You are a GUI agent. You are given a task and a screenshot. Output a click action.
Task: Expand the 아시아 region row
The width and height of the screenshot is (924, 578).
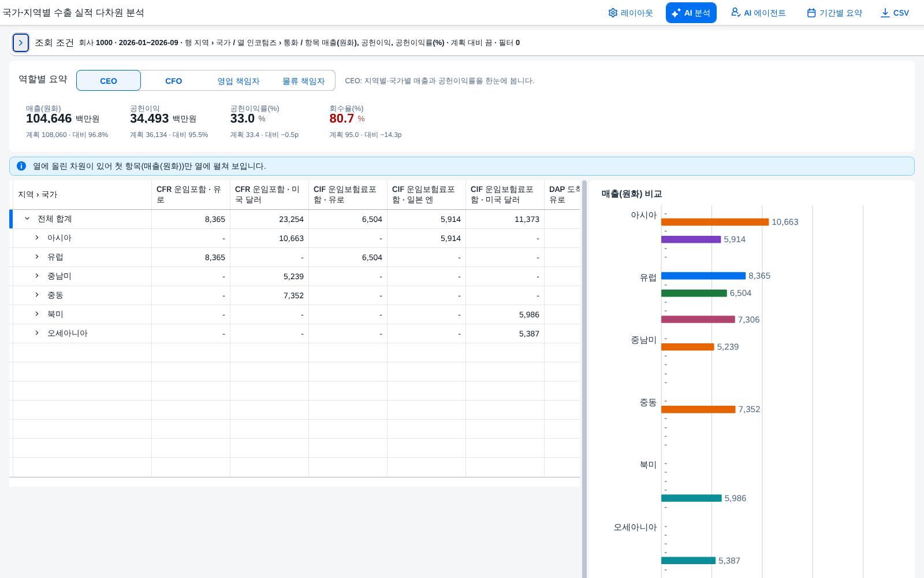click(37, 238)
